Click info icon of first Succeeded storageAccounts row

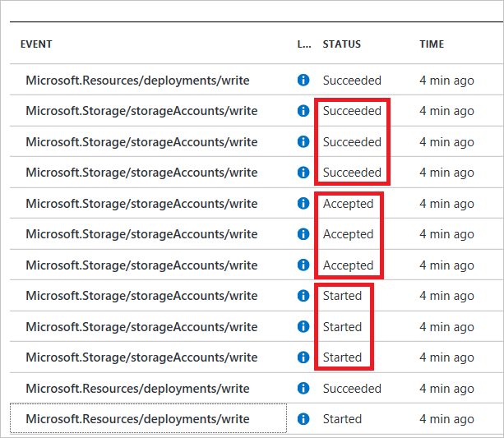[x=303, y=111]
